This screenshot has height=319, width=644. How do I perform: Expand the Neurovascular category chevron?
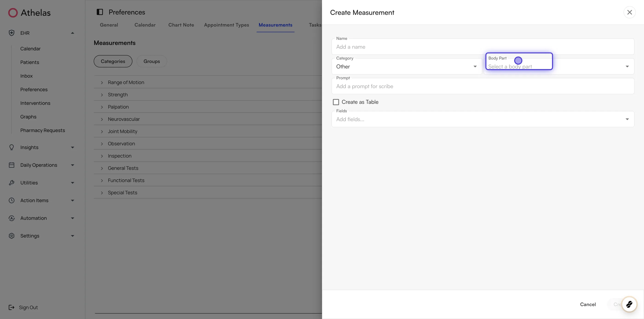[x=102, y=119]
